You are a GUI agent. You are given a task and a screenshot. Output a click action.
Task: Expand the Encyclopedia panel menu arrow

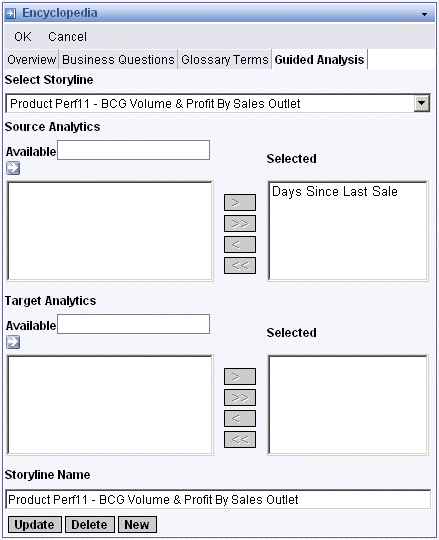pos(425,14)
